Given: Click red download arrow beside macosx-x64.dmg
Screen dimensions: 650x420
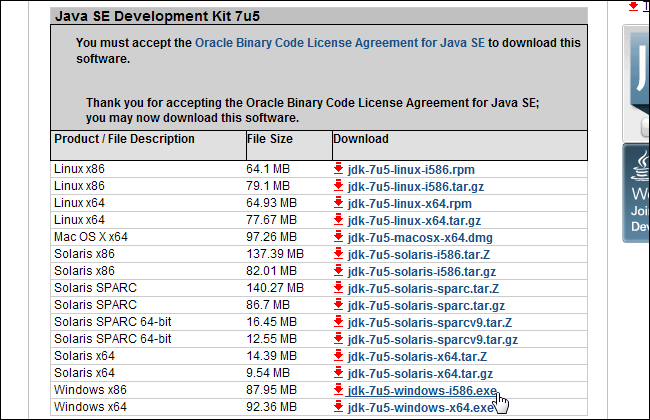Looking at the screenshot, I should (339, 236).
